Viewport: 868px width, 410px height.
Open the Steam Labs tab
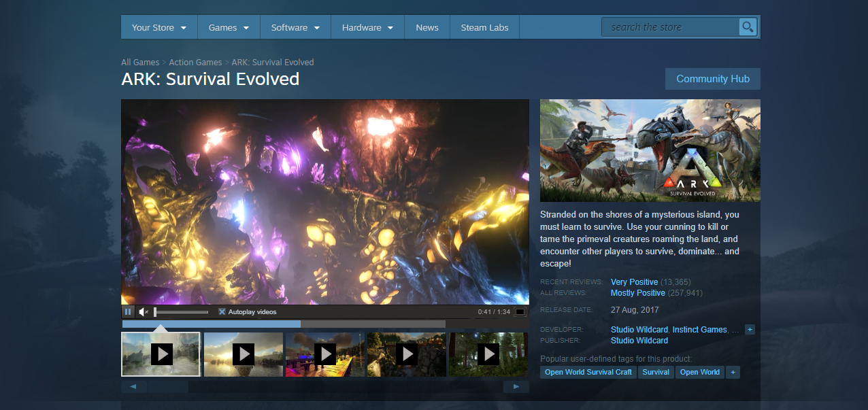[x=485, y=28]
